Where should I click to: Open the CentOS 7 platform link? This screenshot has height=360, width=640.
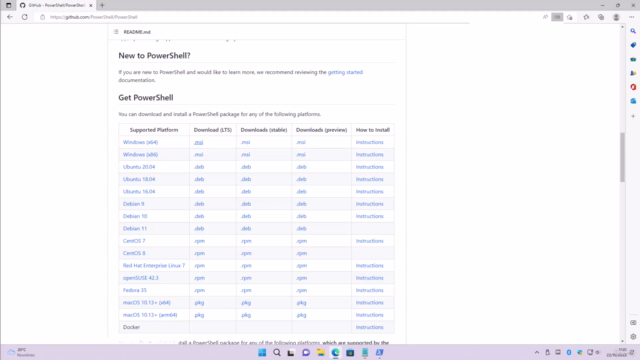pyautogui.click(x=134, y=241)
